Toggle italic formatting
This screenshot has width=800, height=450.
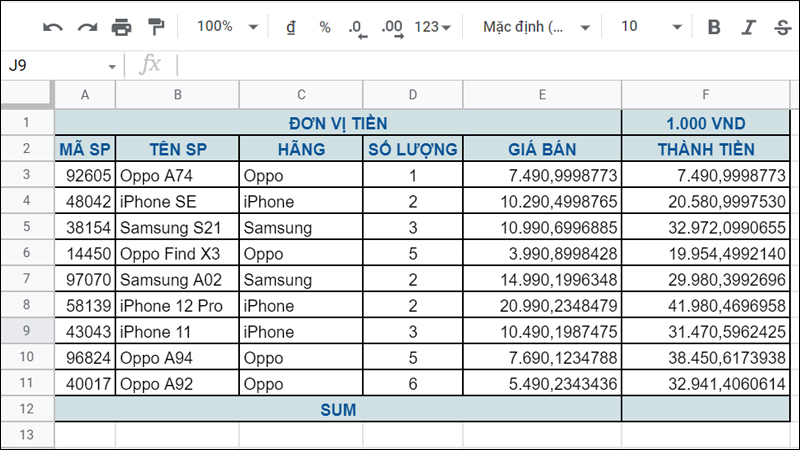pos(747,27)
